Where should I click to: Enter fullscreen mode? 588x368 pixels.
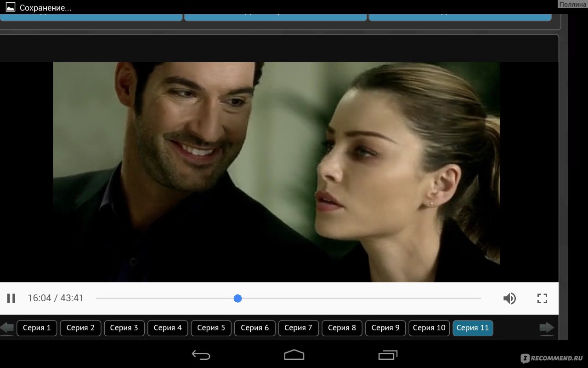tap(543, 299)
